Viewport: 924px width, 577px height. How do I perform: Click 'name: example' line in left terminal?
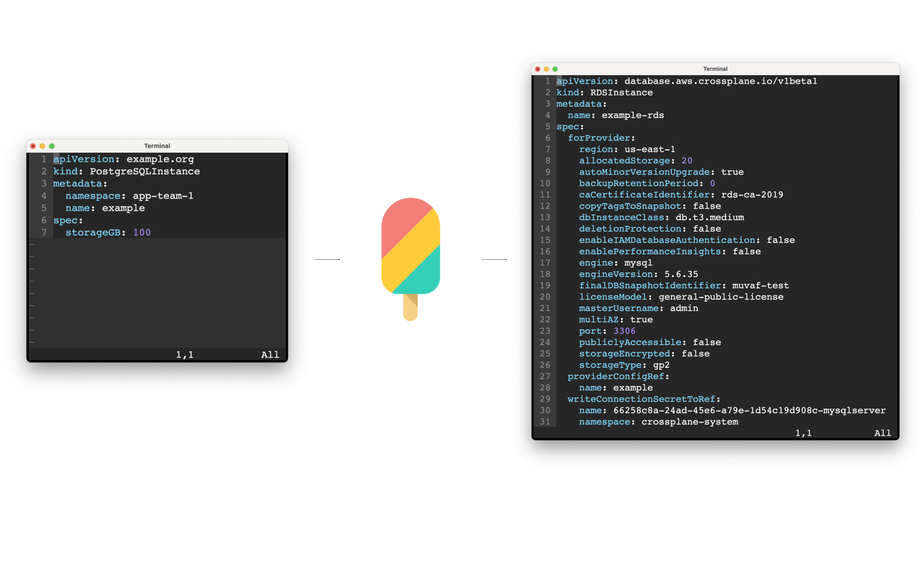point(105,208)
